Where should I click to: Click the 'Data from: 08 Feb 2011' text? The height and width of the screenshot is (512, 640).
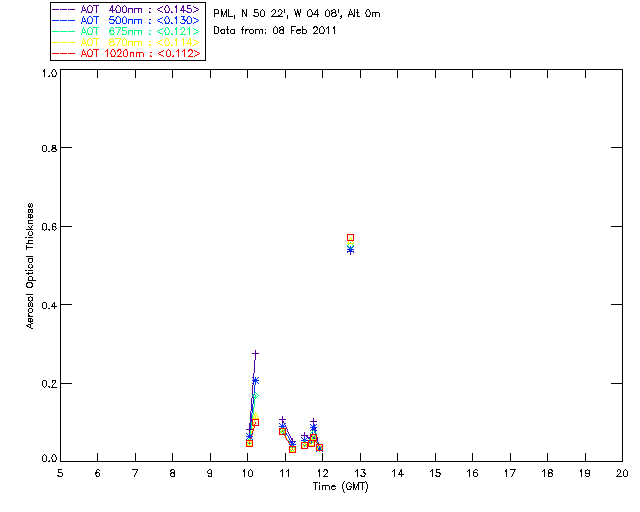[275, 31]
